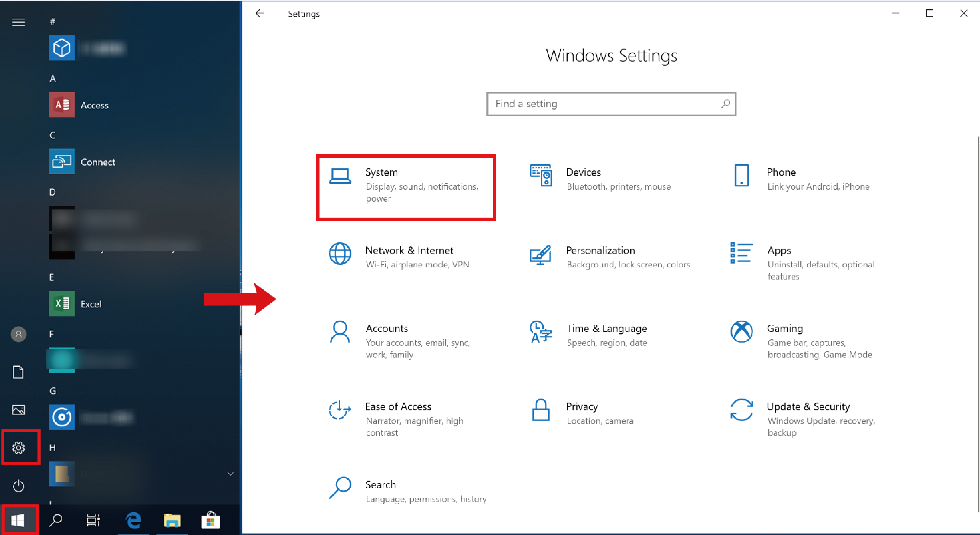
Task: Click the Privacy lock icon
Action: (x=541, y=410)
